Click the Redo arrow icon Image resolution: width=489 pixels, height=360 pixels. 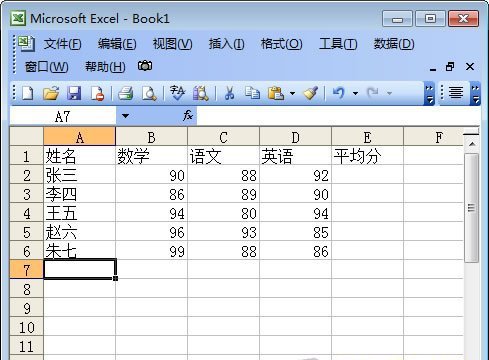pos(372,93)
